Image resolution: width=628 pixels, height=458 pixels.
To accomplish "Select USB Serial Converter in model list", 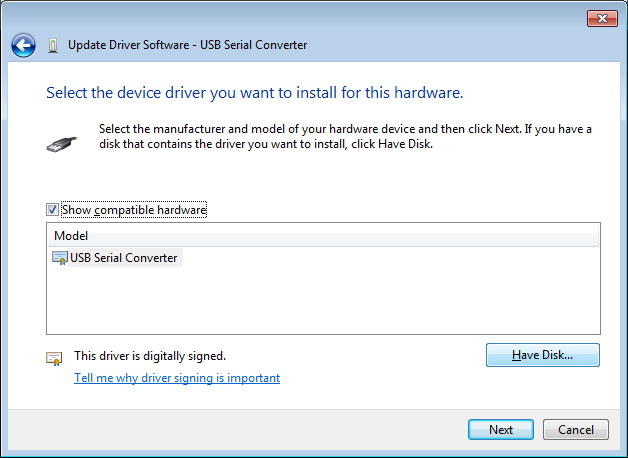I will click(123, 258).
